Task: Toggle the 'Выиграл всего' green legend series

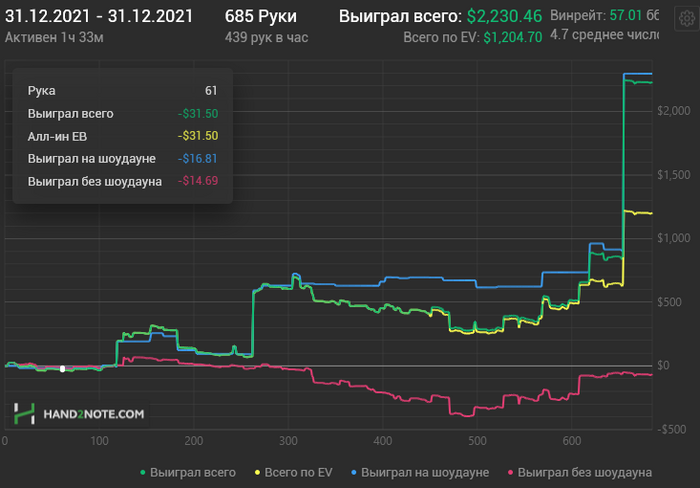Action: pyautogui.click(x=188, y=472)
